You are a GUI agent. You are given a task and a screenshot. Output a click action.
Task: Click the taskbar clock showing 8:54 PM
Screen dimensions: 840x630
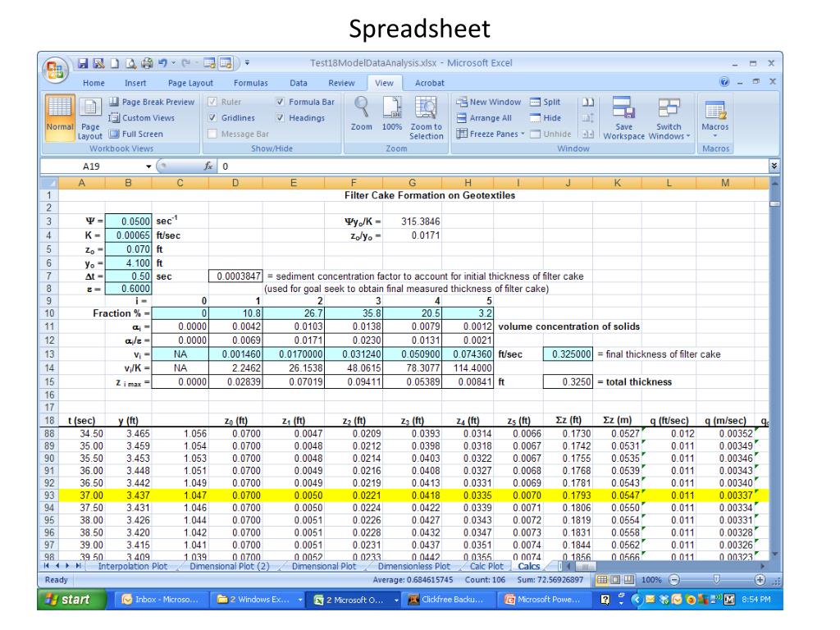(756, 600)
